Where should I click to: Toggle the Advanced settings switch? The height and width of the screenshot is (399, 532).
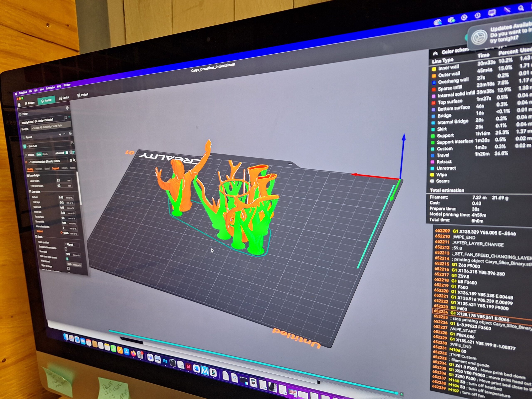[67, 153]
